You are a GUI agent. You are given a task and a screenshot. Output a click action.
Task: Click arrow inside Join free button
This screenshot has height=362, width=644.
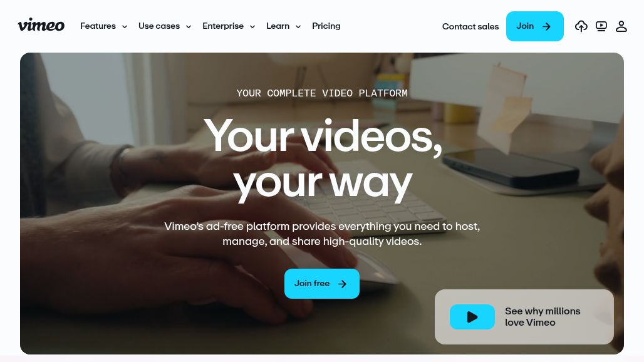(x=342, y=284)
